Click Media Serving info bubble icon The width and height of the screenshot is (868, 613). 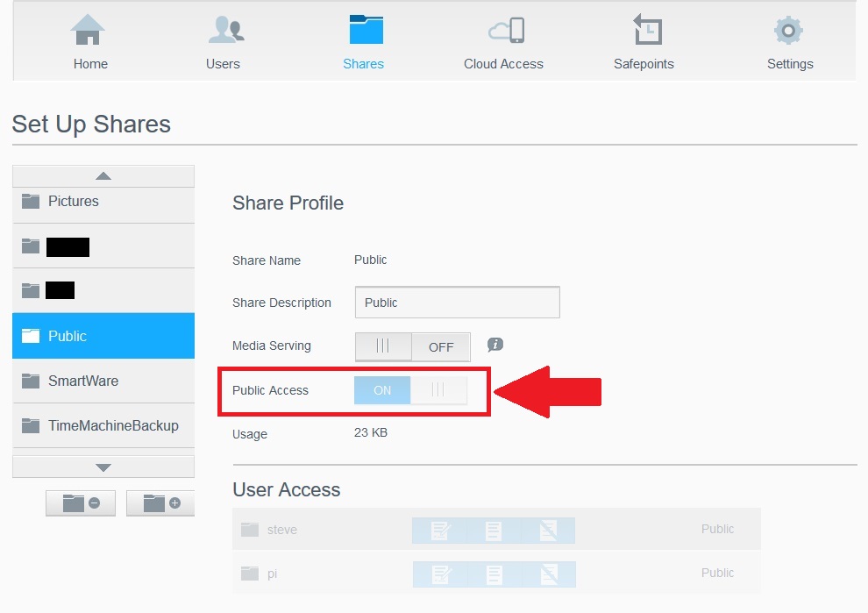click(x=495, y=345)
